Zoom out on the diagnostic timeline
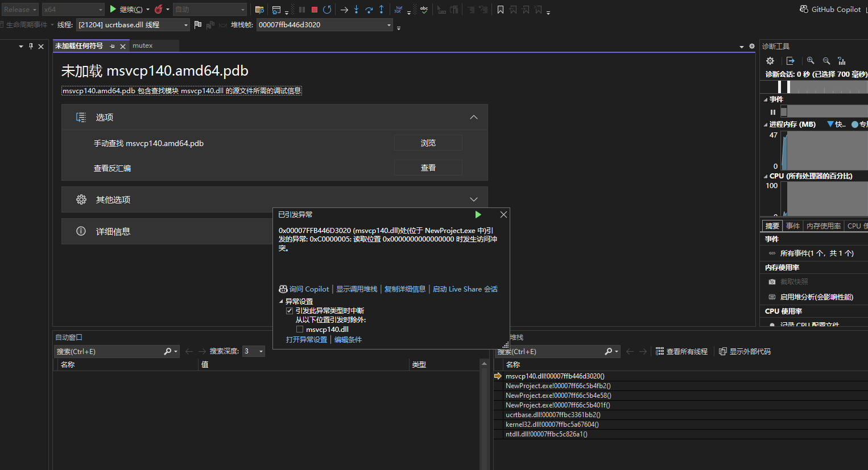The image size is (868, 470). click(x=826, y=61)
